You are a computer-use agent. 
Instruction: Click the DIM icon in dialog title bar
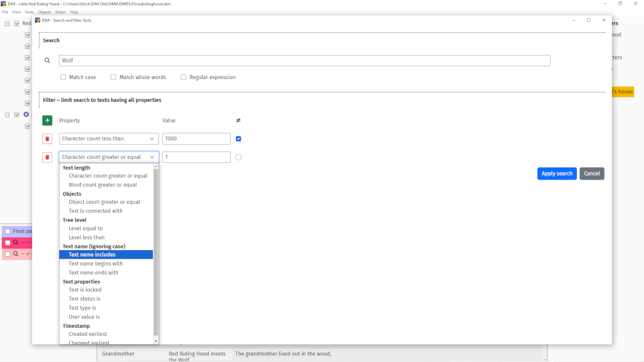pos(38,20)
